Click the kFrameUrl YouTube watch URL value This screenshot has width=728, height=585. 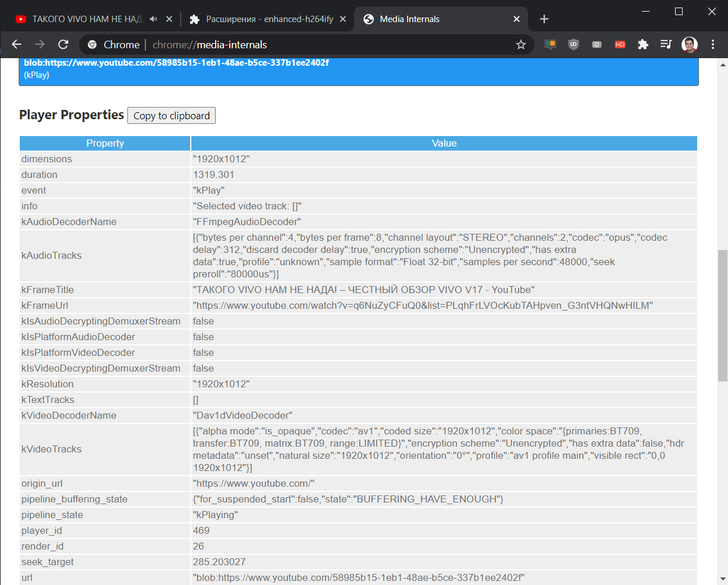[x=423, y=305]
